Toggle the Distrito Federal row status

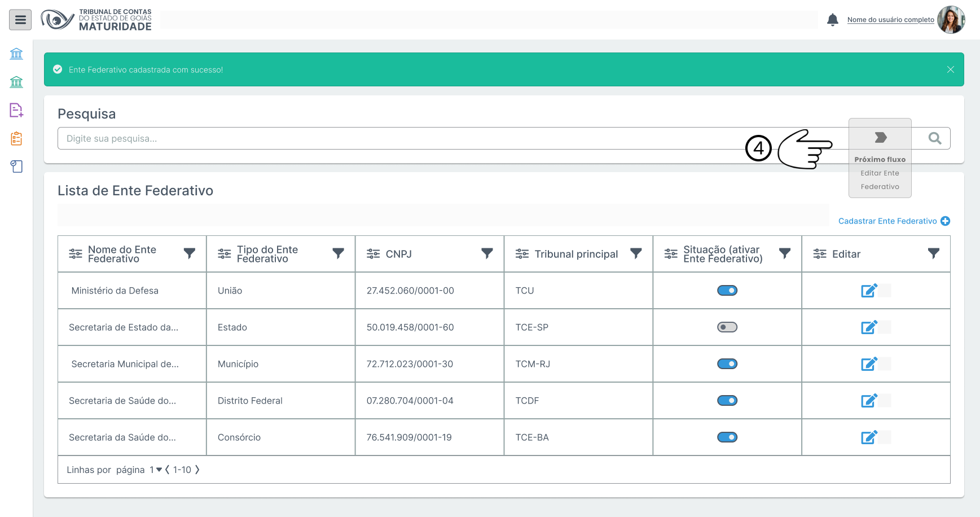(x=727, y=401)
